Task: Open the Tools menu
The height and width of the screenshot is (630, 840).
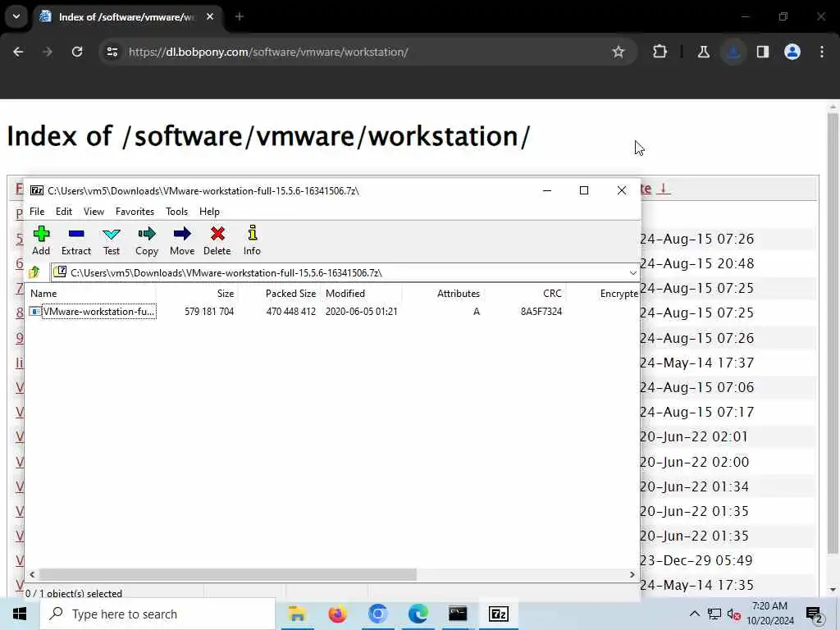Action: 176,212
